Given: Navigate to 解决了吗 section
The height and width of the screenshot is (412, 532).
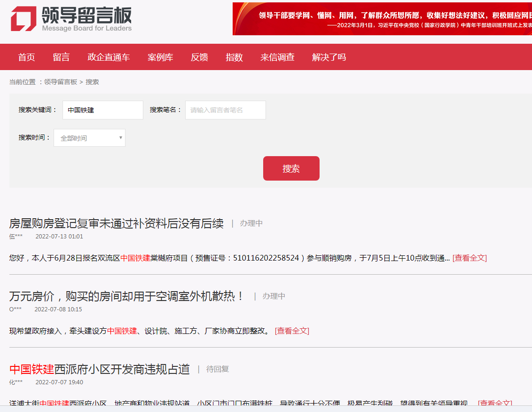Looking at the screenshot, I should pos(329,57).
